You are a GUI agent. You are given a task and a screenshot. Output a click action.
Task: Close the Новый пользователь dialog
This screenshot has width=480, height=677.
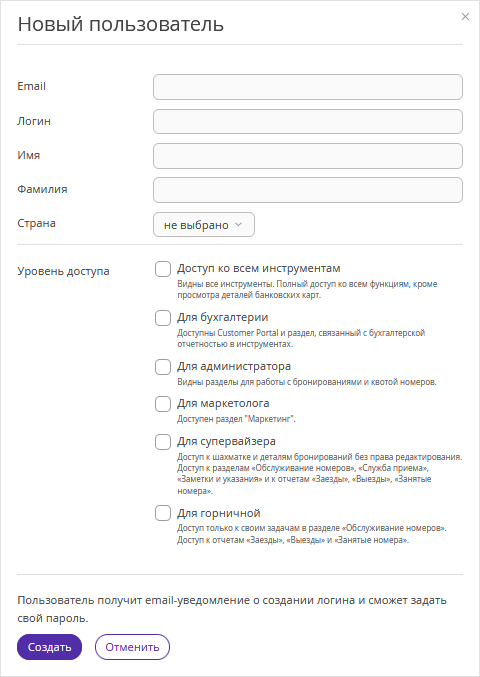pyautogui.click(x=465, y=17)
